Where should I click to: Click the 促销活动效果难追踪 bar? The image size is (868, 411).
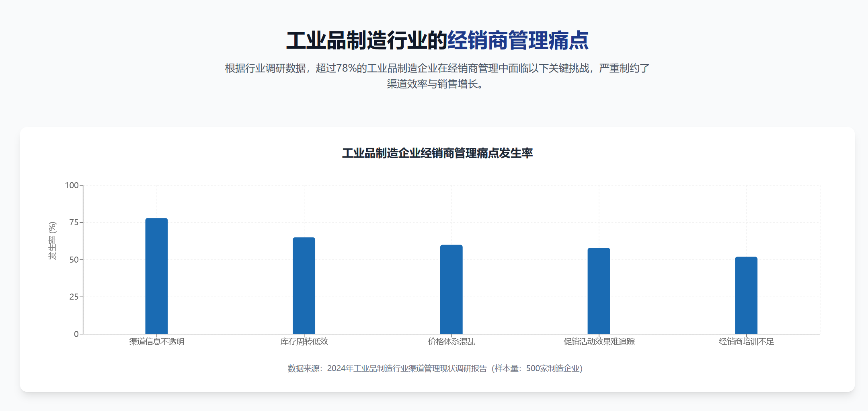[599, 291]
